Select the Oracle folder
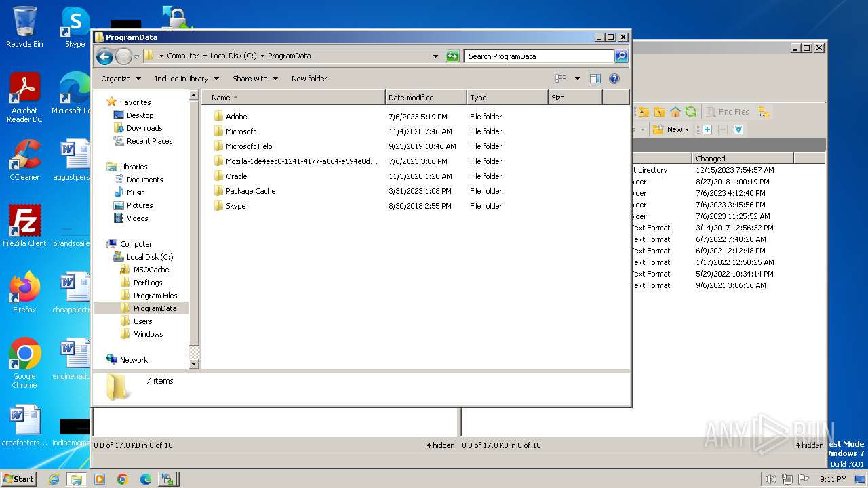 236,176
